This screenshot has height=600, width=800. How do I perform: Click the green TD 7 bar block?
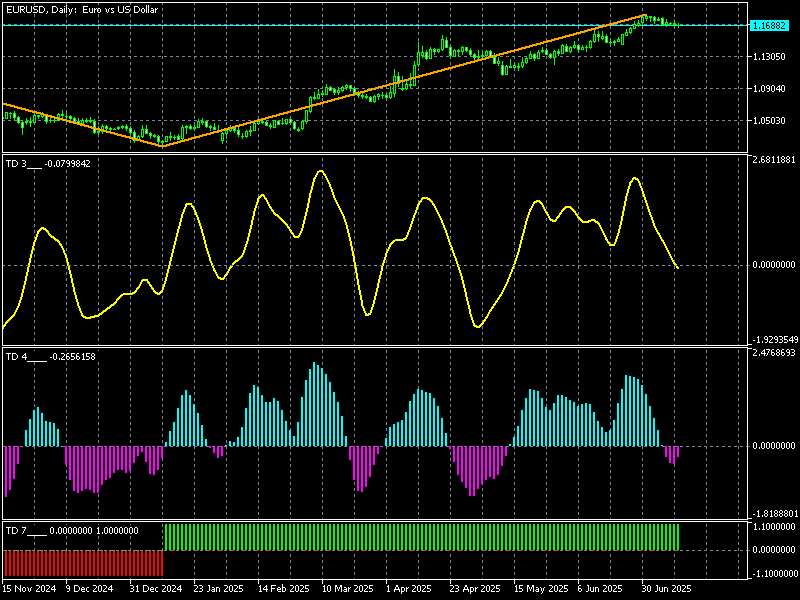[422, 537]
